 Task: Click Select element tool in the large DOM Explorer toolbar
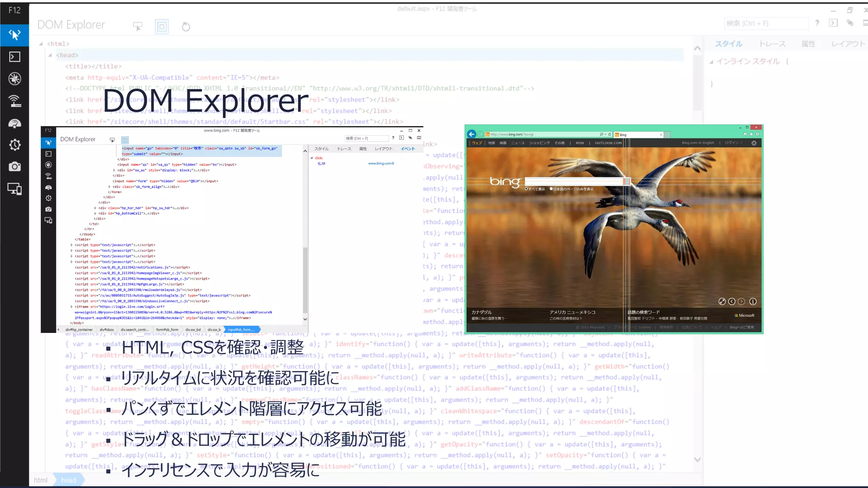point(138,27)
